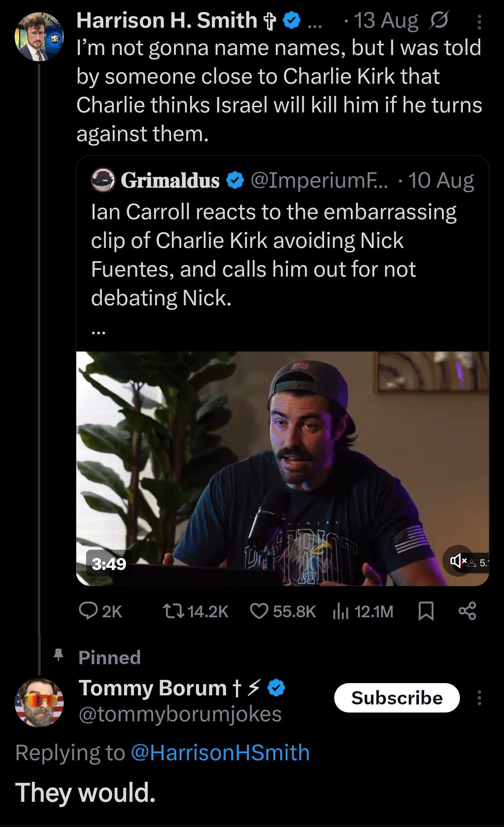Play the Ian Carroll video

(282, 469)
